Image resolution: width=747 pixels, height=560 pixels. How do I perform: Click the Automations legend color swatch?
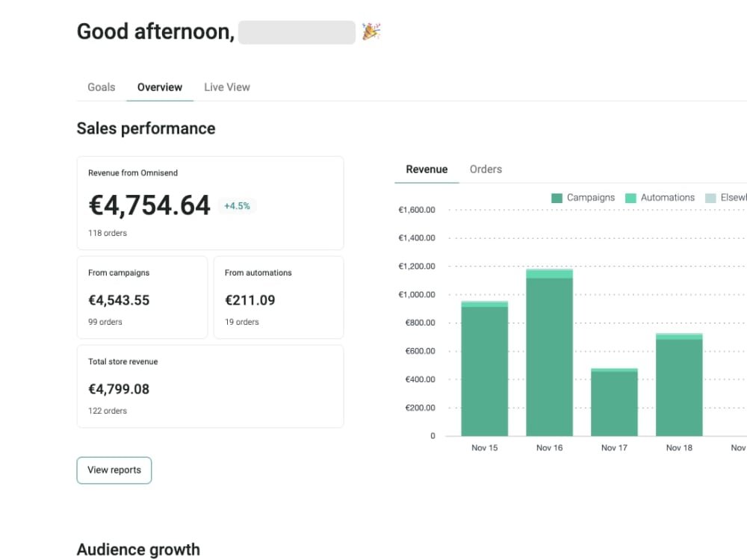[632, 197]
